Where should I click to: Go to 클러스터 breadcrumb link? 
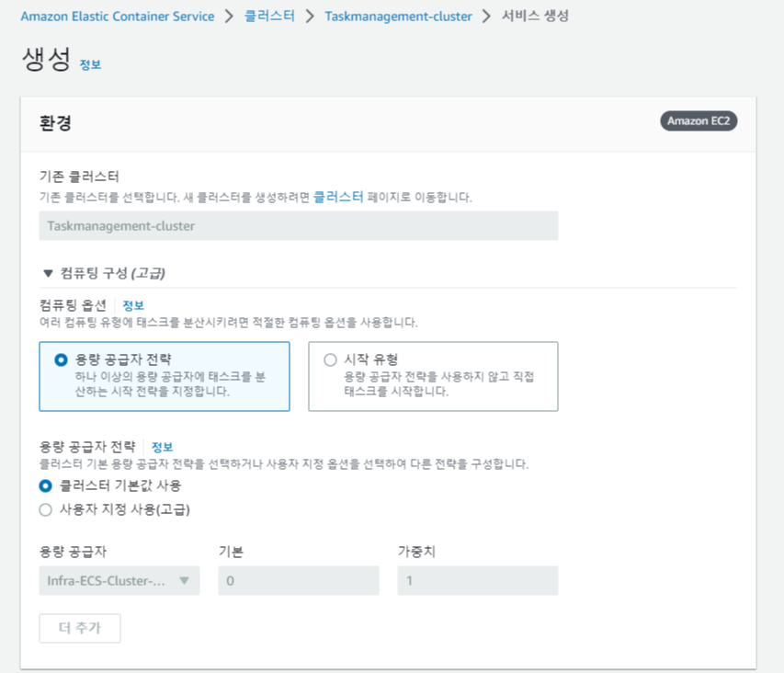click(269, 17)
